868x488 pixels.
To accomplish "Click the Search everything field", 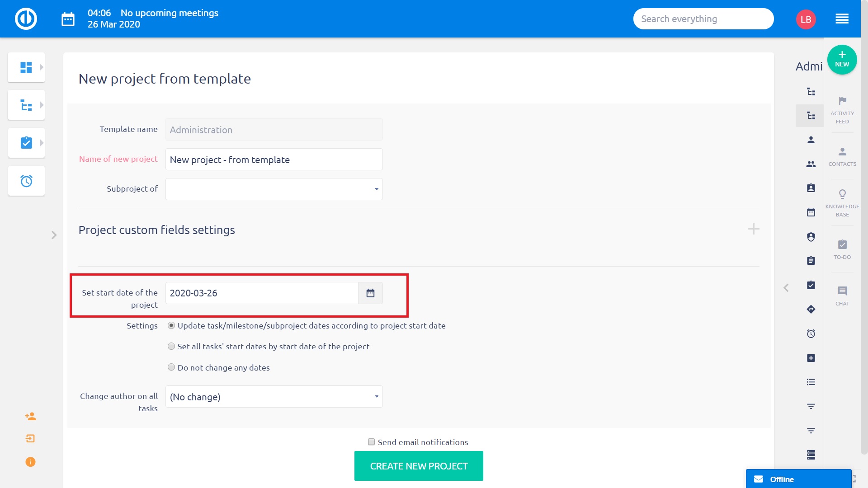I will tap(703, 19).
